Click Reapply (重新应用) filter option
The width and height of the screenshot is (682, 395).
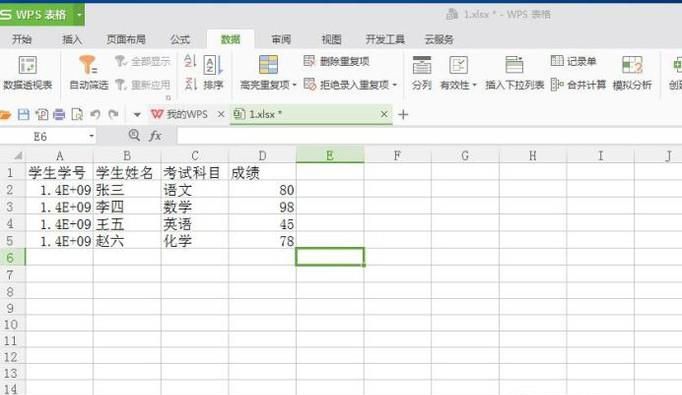tap(143, 84)
